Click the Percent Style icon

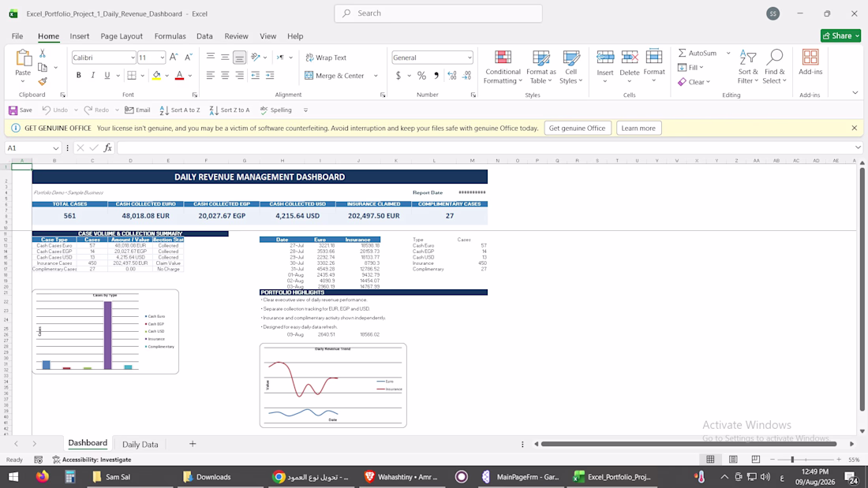tap(422, 75)
